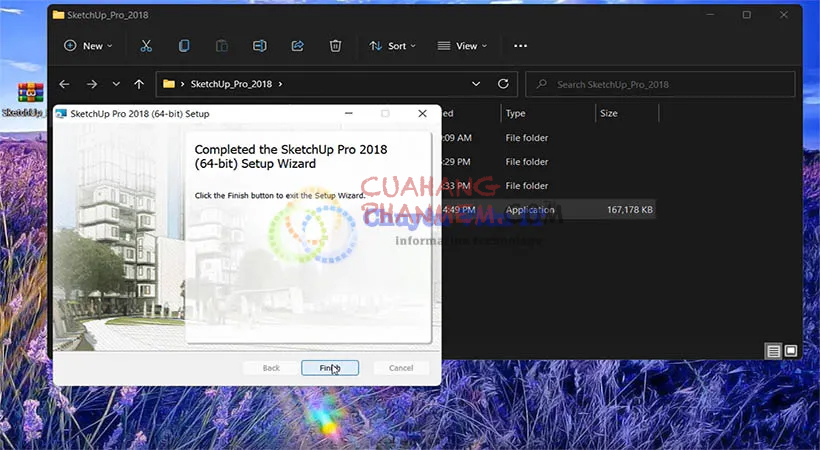
Task: Select the first File folder row
Action: [548, 138]
